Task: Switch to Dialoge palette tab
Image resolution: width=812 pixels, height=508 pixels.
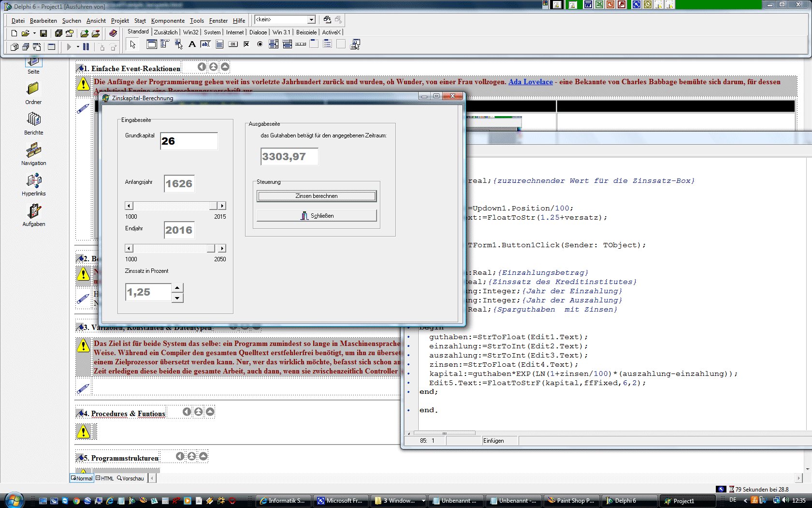Action: click(258, 32)
